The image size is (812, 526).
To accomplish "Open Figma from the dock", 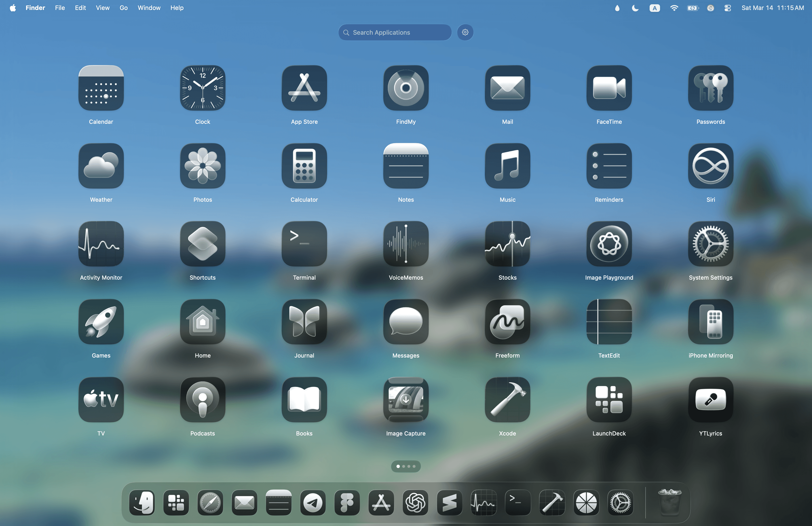I will click(347, 502).
